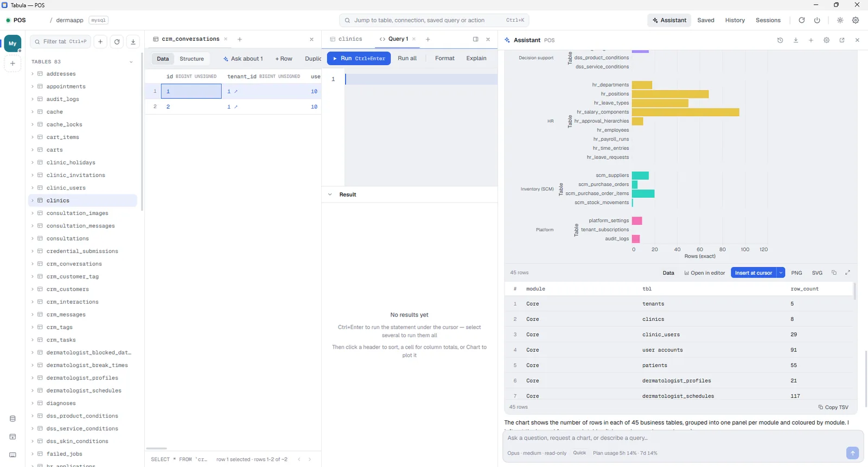The width and height of the screenshot is (868, 467).
Task: Expand the clinics table tree node
Action: point(33,200)
